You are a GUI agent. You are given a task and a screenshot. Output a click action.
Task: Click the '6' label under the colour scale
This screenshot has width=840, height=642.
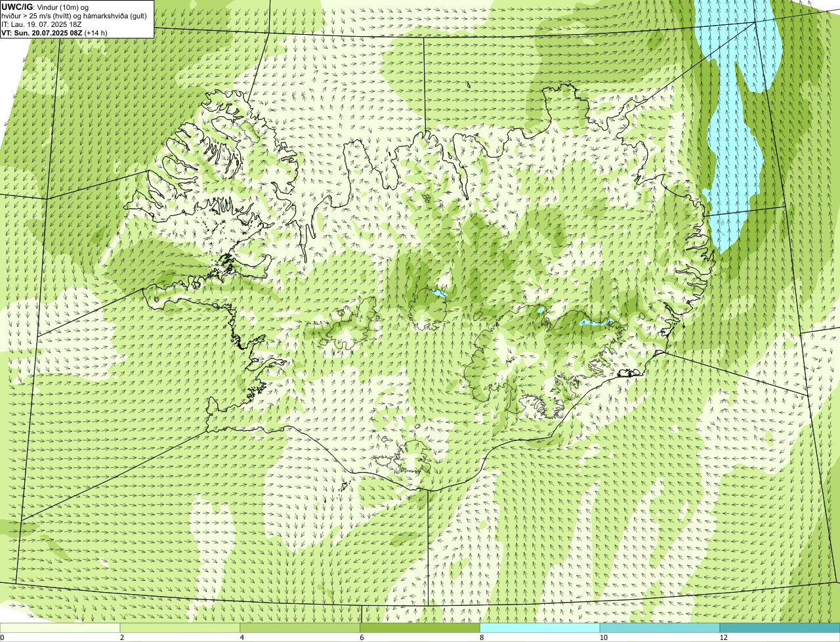361,637
